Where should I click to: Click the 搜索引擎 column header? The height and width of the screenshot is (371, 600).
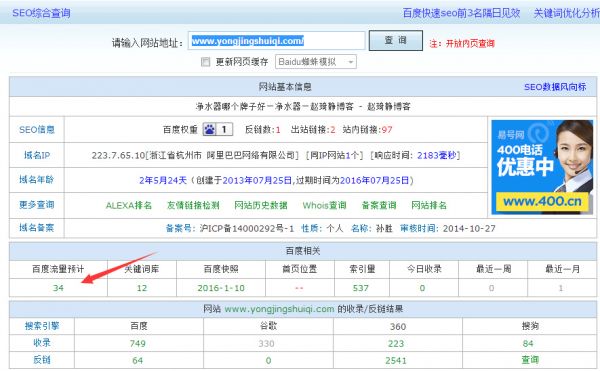(x=42, y=326)
